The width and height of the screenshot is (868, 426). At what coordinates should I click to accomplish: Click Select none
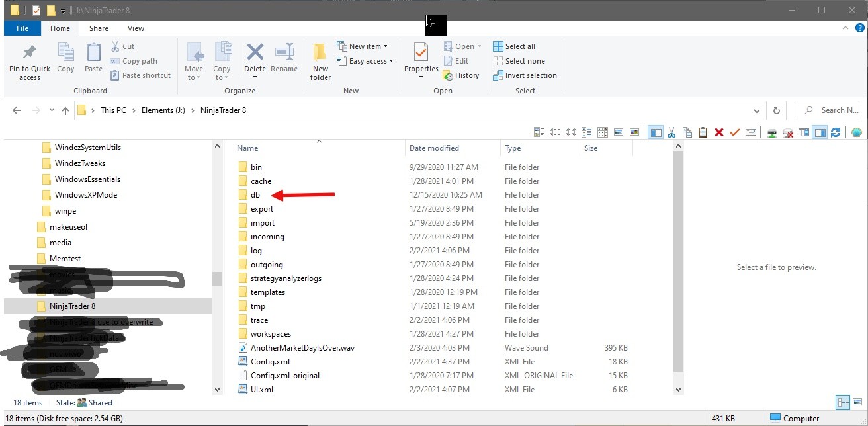519,61
